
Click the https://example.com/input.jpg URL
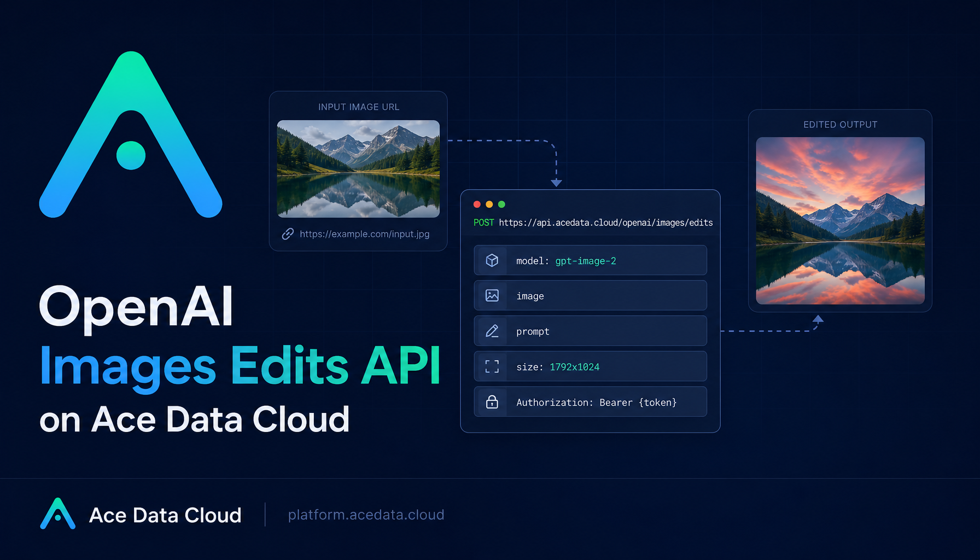(x=365, y=234)
